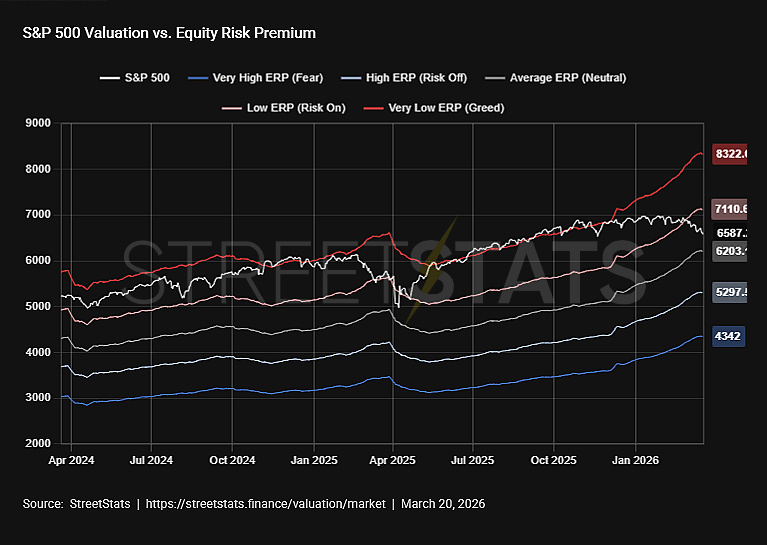This screenshot has width=767, height=545.
Task: Click the 7000 y-axis label
Action: (x=38, y=215)
